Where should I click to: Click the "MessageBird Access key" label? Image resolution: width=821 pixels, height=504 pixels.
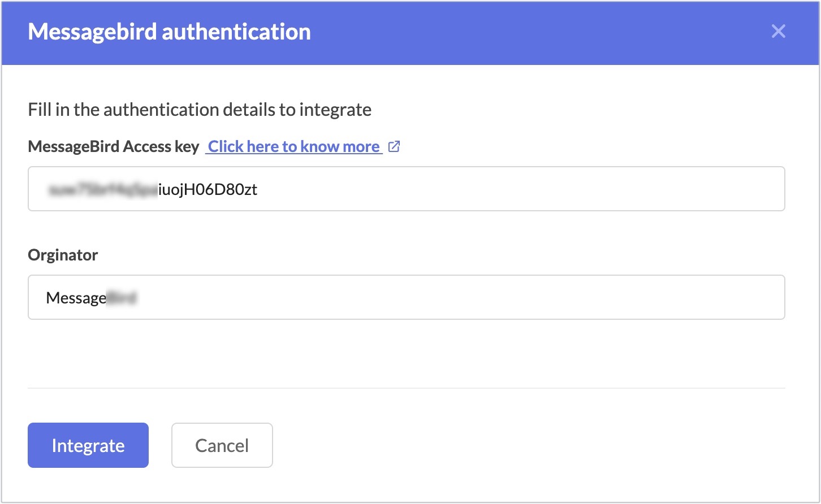pyautogui.click(x=114, y=147)
